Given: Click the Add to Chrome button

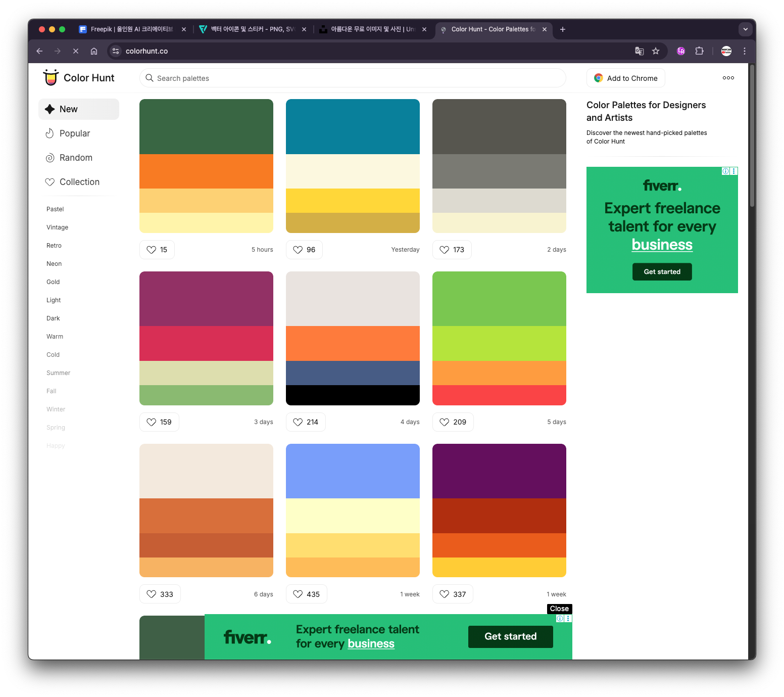Looking at the screenshot, I should [x=625, y=78].
